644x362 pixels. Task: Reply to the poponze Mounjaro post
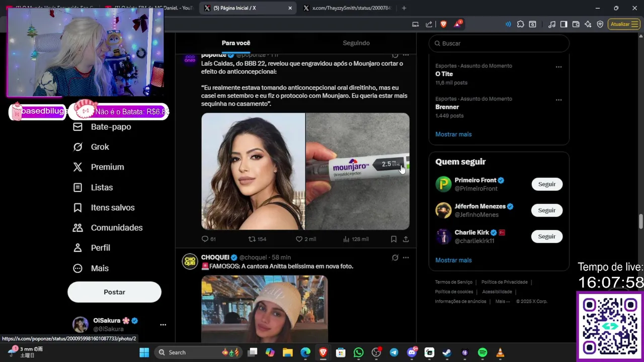coord(208,239)
